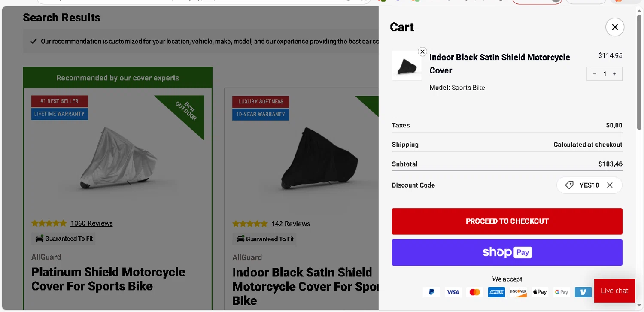Click Guaranteed To Fit badge on Satin Shield
644x312 pixels.
click(x=264, y=239)
